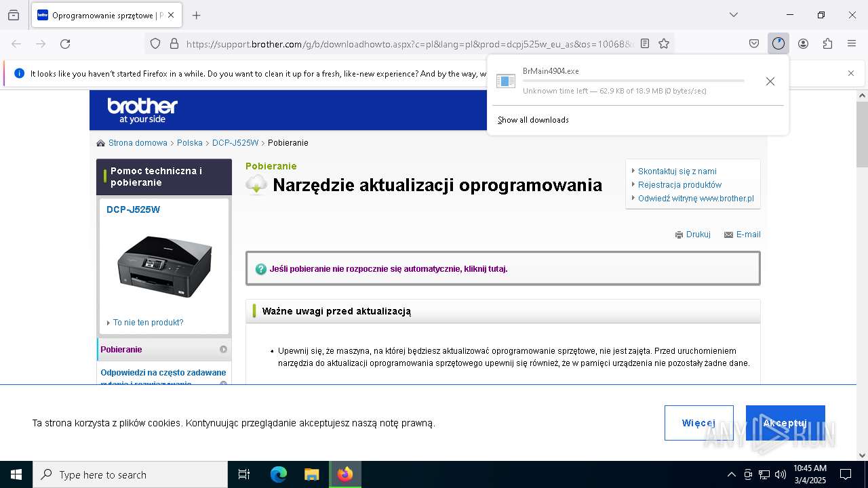Go to Strona domowa breadcrumb
The height and width of the screenshot is (488, 868).
point(138,143)
